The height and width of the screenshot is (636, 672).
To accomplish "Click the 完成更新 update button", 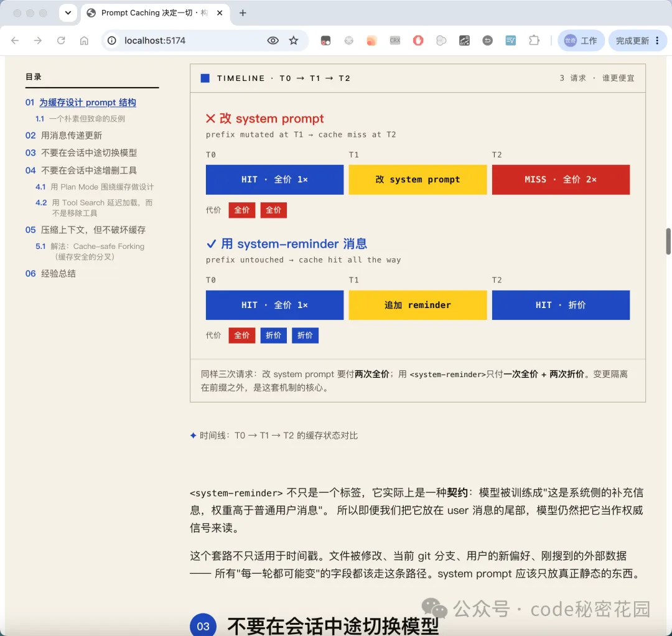I will 632,40.
